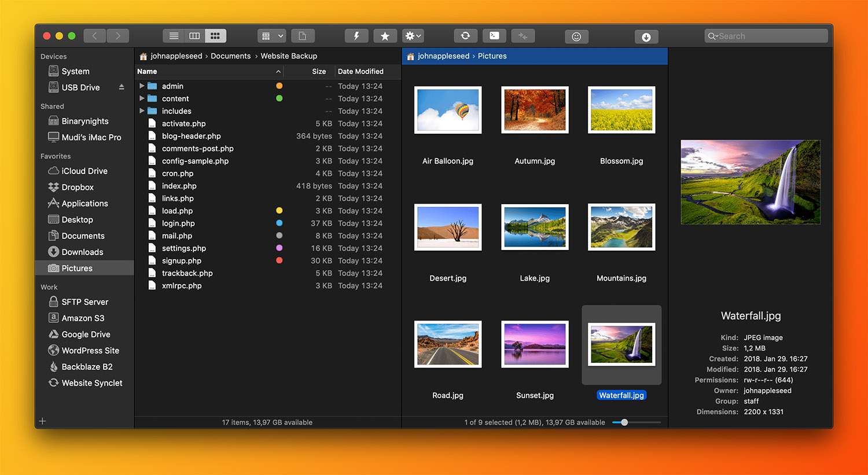Select Dropbox in the Favorites sidebar

78,187
